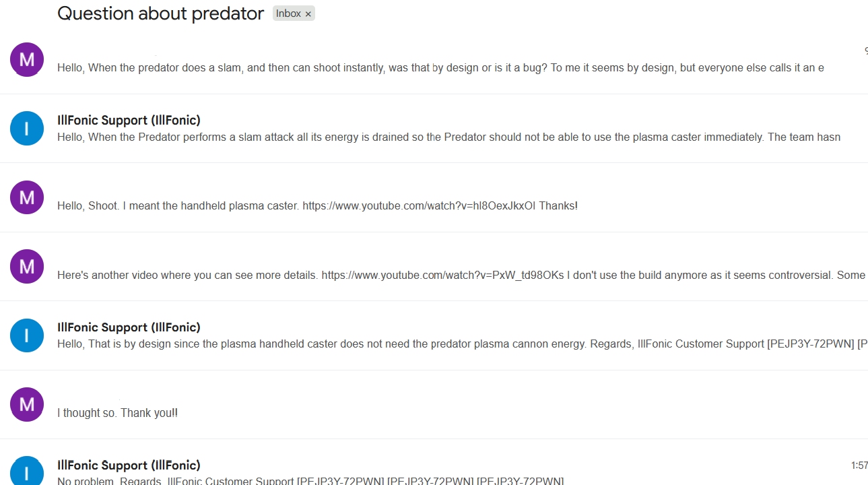Viewport: 868px width, 485px height.
Task: Click the 'Question about predator' subject heading
Action: click(x=160, y=13)
